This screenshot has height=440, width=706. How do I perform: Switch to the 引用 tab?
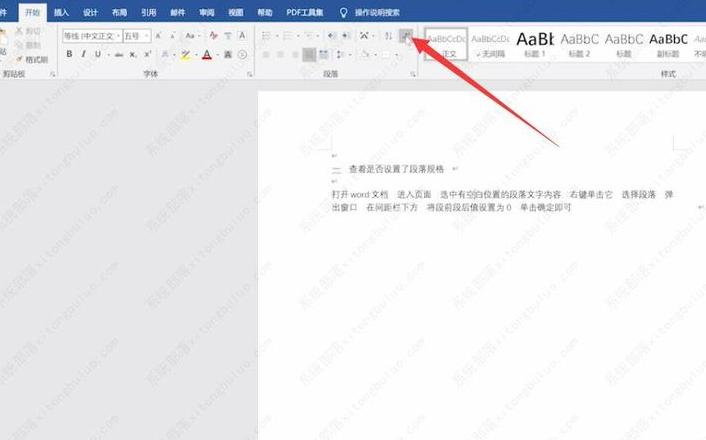point(149,12)
